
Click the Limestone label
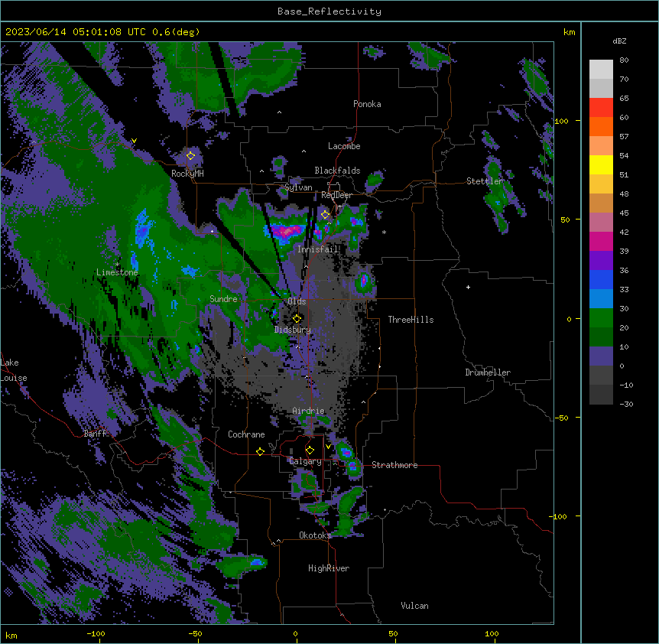pos(117,272)
